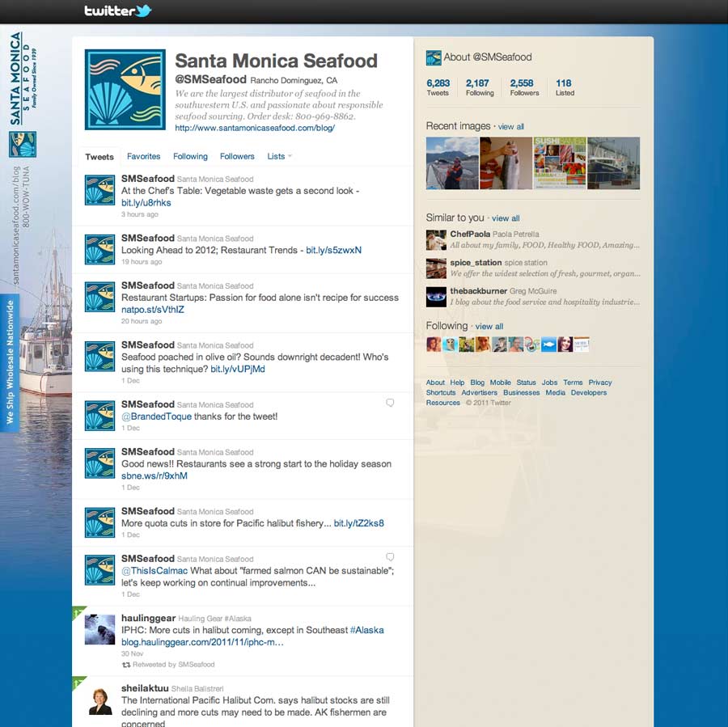This screenshot has width=728, height=727.
Task: Click avatar on halibut fishery quota tweet
Action: [99, 522]
